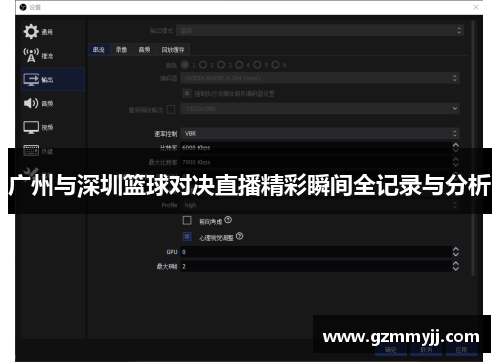This screenshot has height=362, width=500.
Task: Open the NVIDIA NVENC encoder dropdown
Action: 320,78
